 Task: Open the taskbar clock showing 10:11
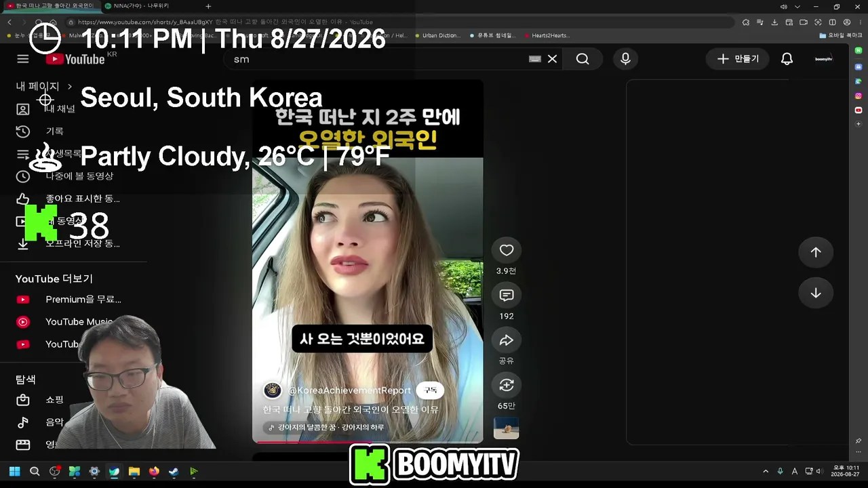pyautogui.click(x=846, y=471)
